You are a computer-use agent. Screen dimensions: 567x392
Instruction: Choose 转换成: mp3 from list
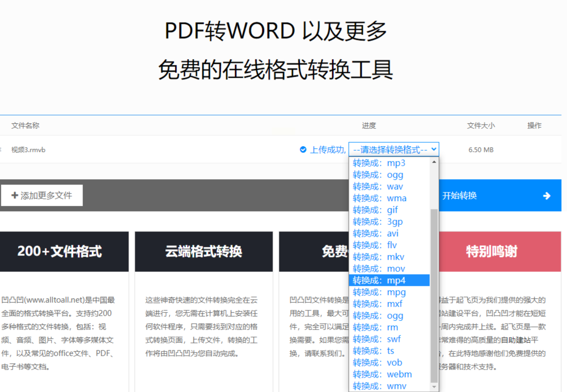point(389,163)
